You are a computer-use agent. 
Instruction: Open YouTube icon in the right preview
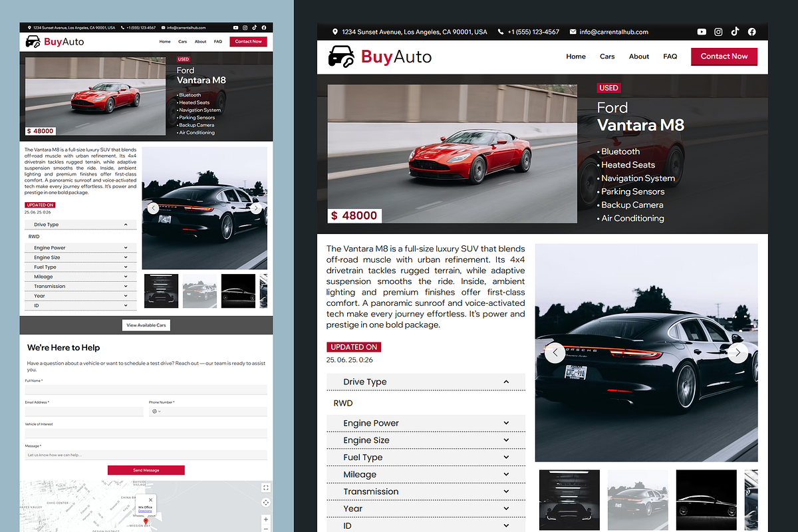point(702,32)
